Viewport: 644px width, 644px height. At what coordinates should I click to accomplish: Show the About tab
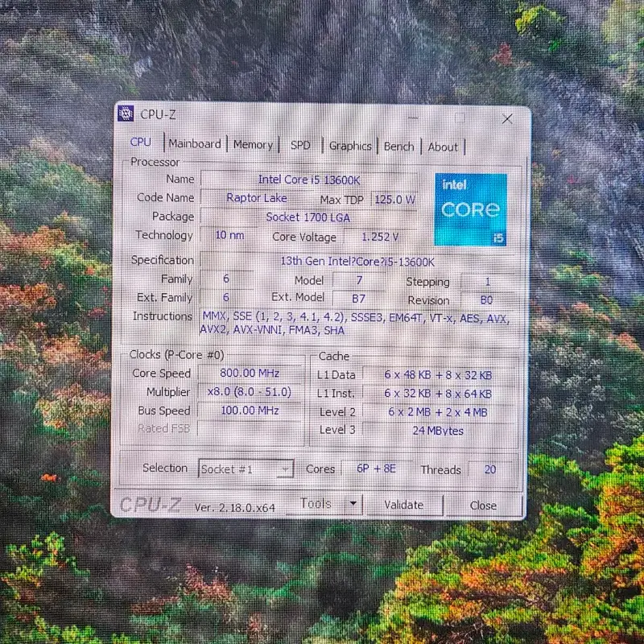click(443, 147)
